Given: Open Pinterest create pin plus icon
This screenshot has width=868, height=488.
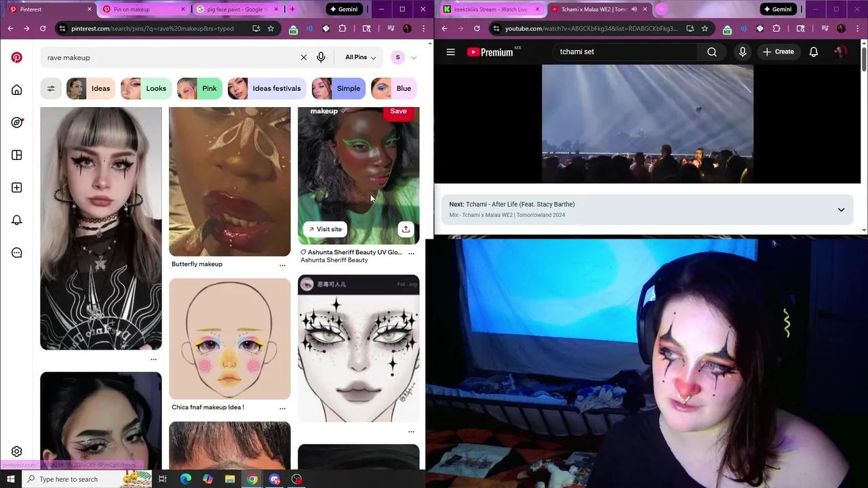Looking at the screenshot, I should 17,188.
